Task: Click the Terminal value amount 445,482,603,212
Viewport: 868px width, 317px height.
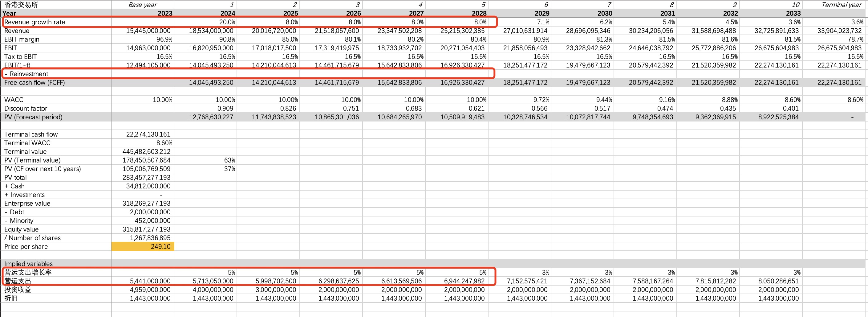Action: [x=146, y=151]
